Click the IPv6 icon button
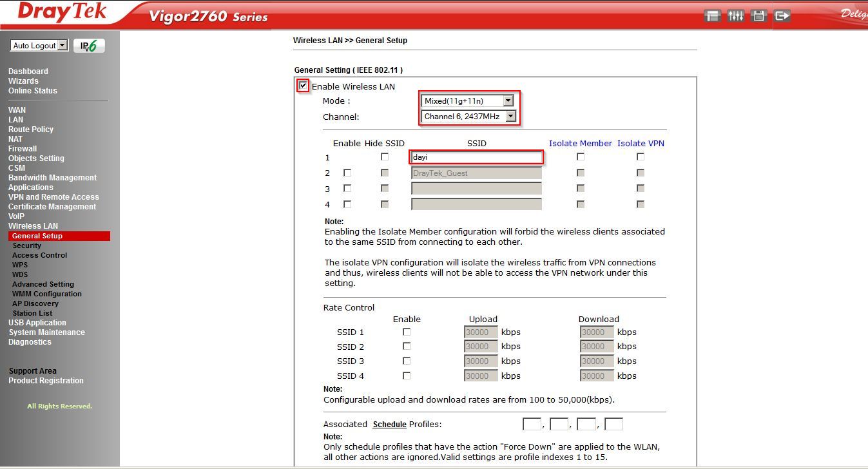868x469 pixels. point(89,46)
